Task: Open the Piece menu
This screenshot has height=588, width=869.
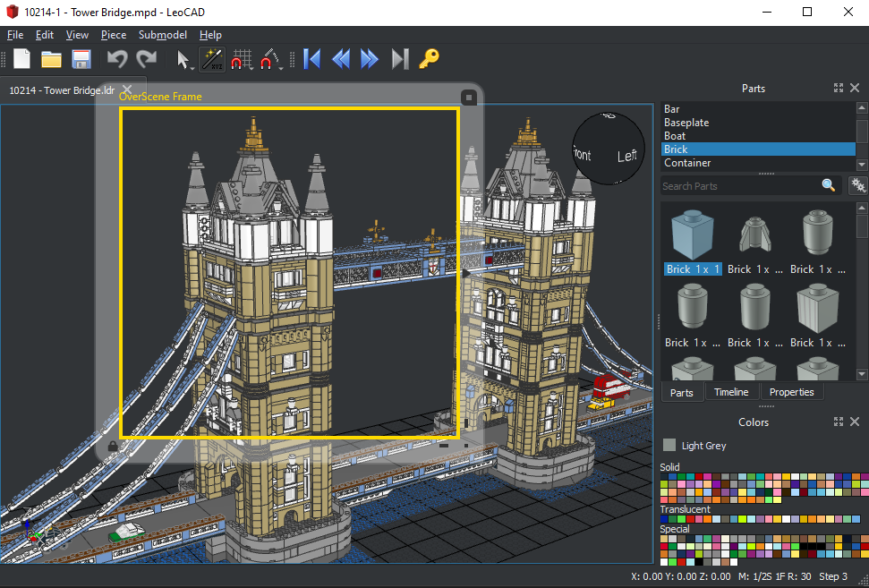Action: (114, 35)
